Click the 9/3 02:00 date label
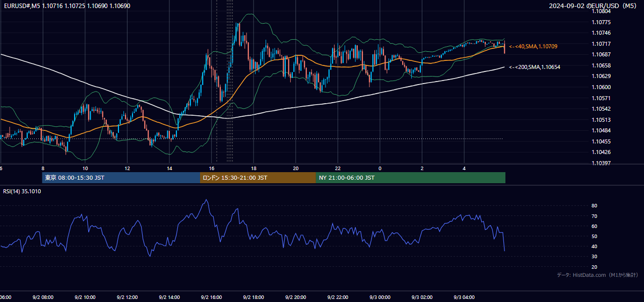Image resolution: width=644 pixels, height=302 pixels. 422,297
